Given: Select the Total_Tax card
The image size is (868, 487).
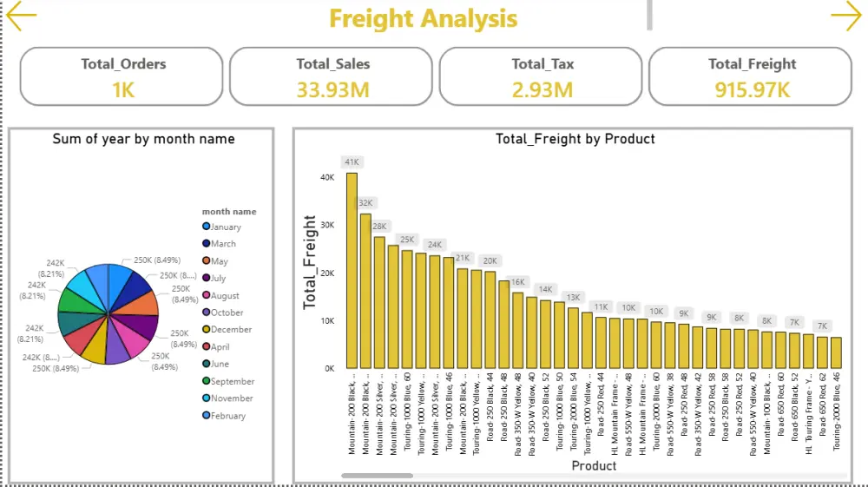Looking at the screenshot, I should pyautogui.click(x=541, y=76).
